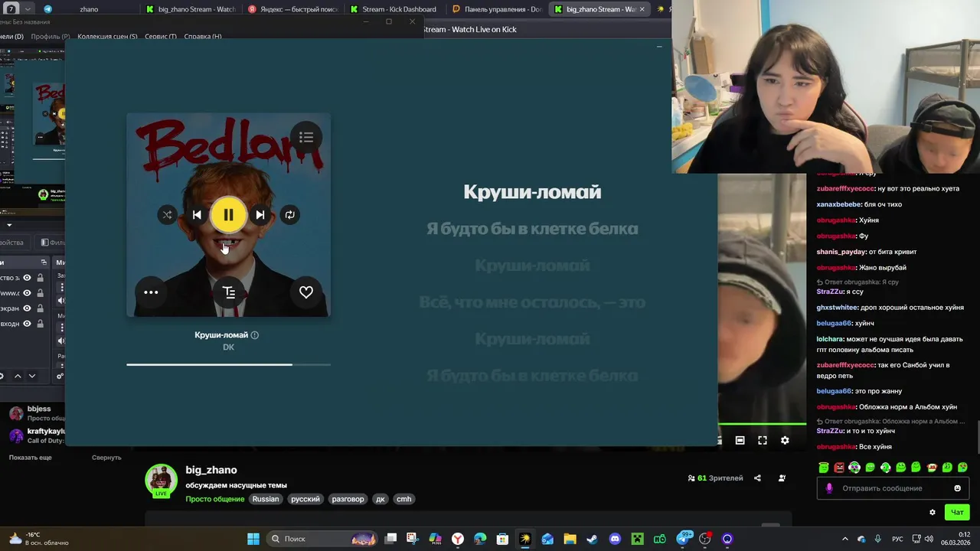This screenshot has width=980, height=551.
Task: Toggle shuffle in the music player
Action: tap(167, 215)
